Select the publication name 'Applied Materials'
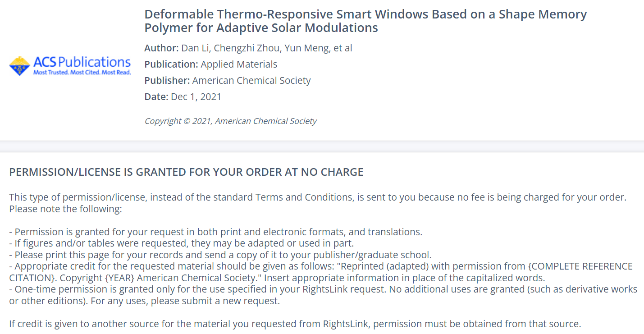Screen dimensions: 644x334 (239, 64)
